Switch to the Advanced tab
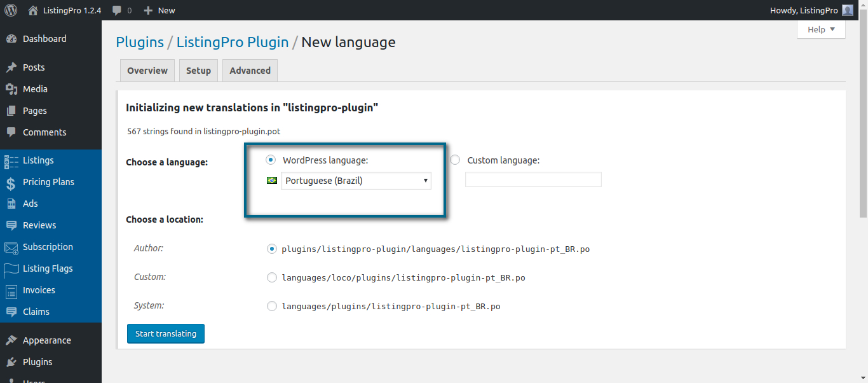Screen dimensions: 868x383 coord(250,71)
